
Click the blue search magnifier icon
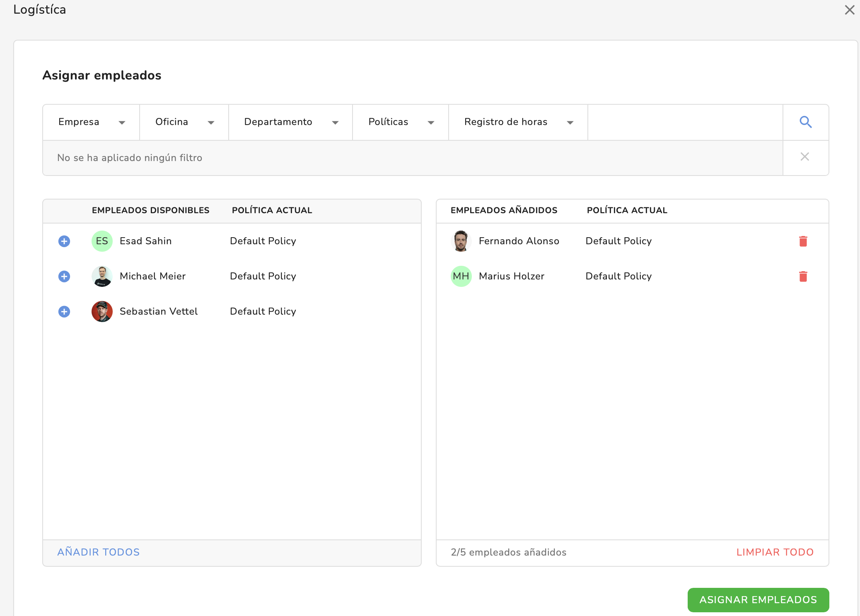pyautogui.click(x=805, y=122)
